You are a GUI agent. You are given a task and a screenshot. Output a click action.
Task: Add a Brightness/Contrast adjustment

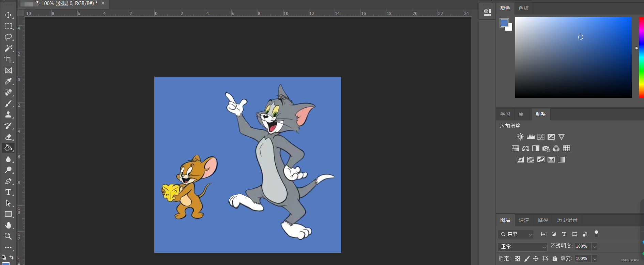pyautogui.click(x=520, y=137)
